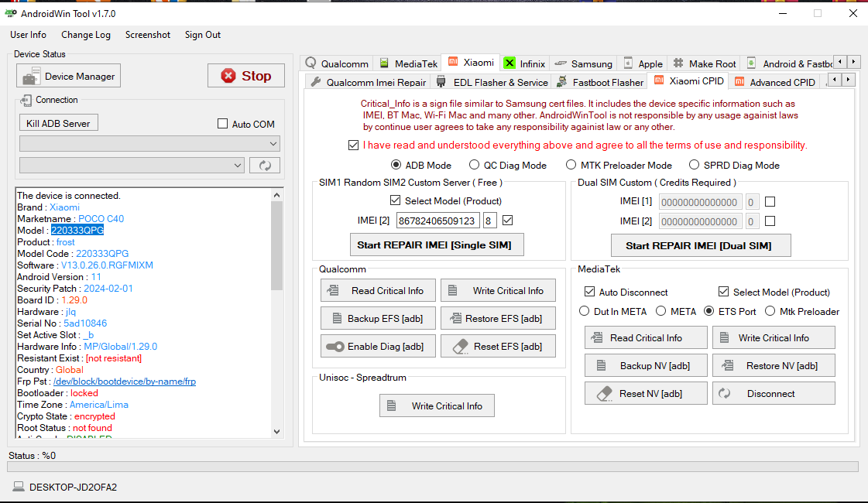Click Unisoc Write Critical Info button

[437, 405]
